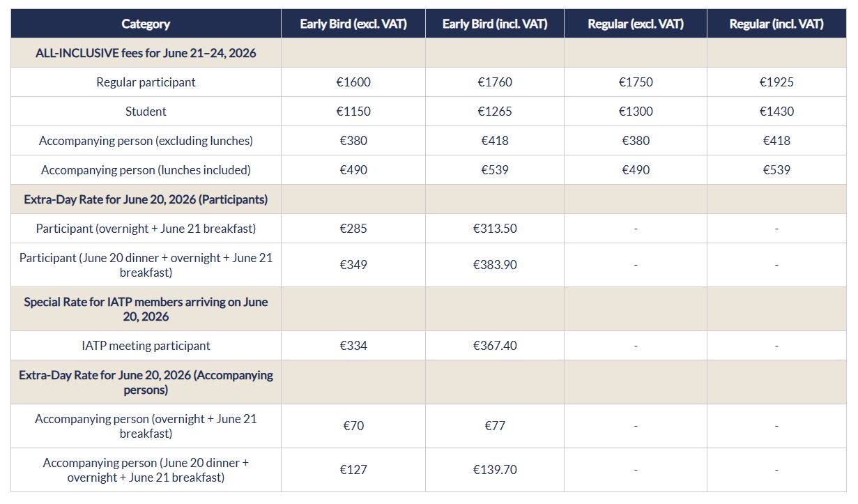Click the student €1430 regular price
Viewport: 858px width, 504px height.
click(776, 112)
